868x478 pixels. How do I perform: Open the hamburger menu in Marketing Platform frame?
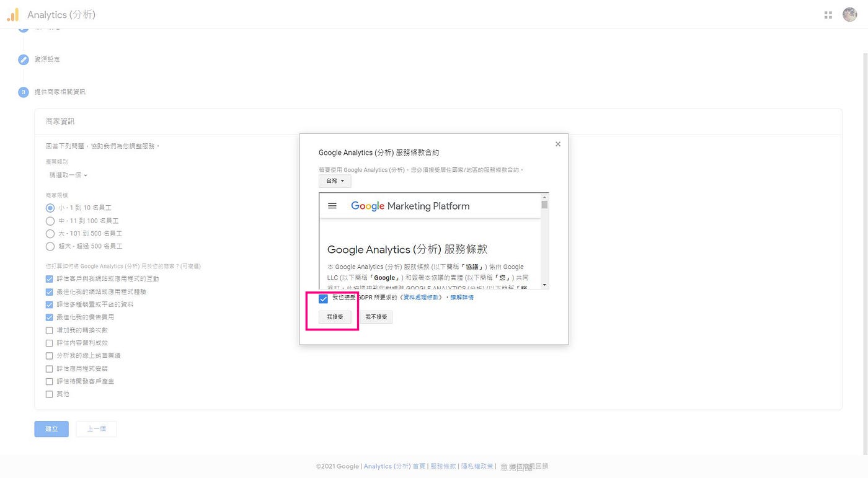click(x=332, y=206)
